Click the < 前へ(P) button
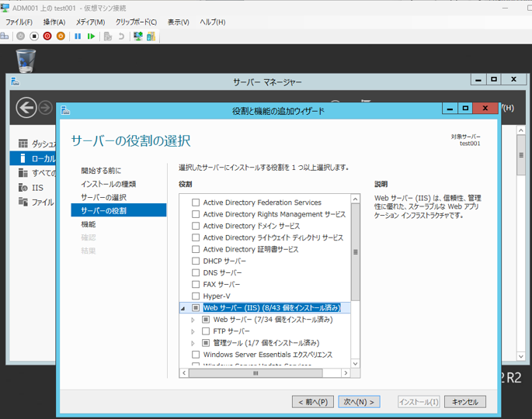The height and width of the screenshot is (419, 532). pos(313,402)
